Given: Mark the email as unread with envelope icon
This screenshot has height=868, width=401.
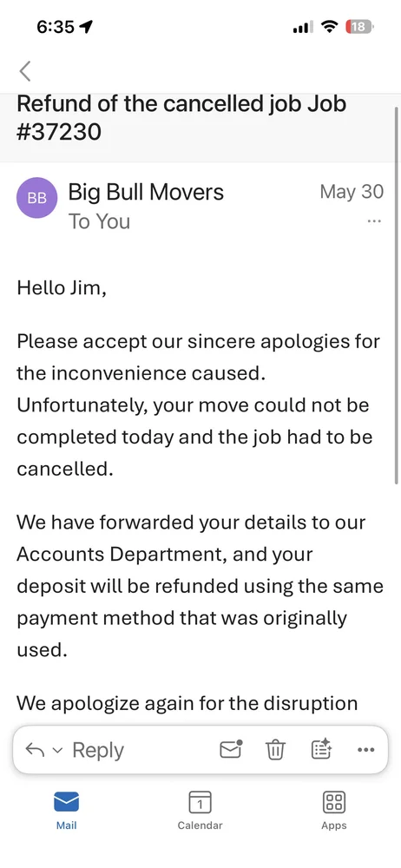Looking at the screenshot, I should 232,750.
